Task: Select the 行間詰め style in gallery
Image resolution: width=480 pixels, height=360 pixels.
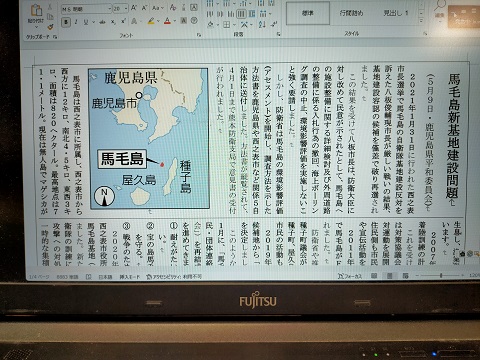Action: coord(351,13)
